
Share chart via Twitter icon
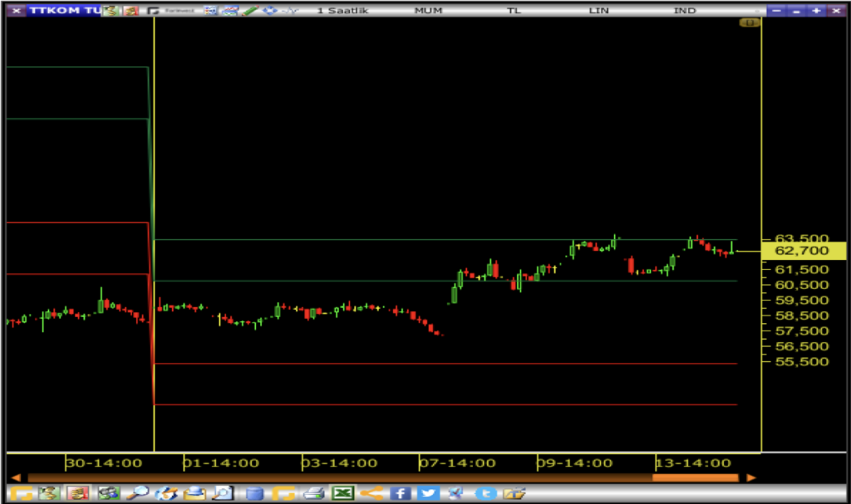coord(428,493)
